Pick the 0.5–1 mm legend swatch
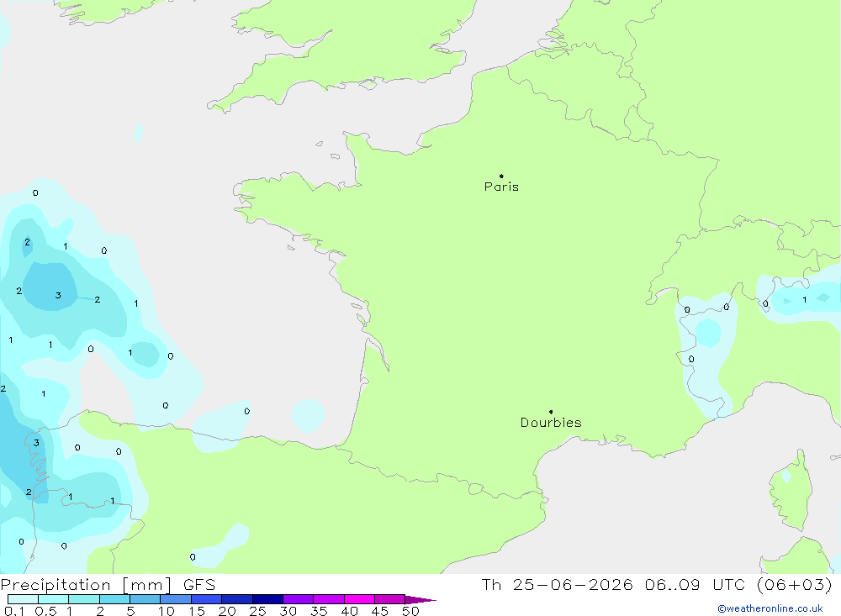This screenshot has height=616, width=841. click(x=54, y=599)
